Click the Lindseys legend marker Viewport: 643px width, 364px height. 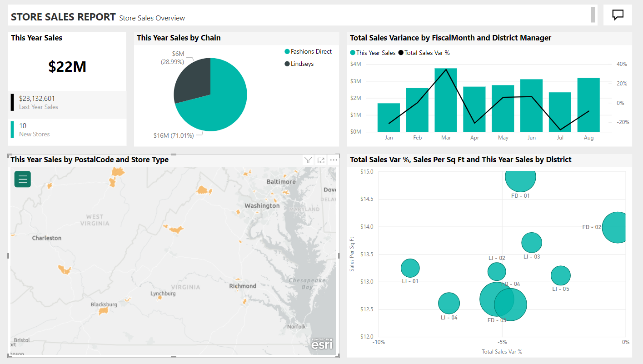point(287,64)
